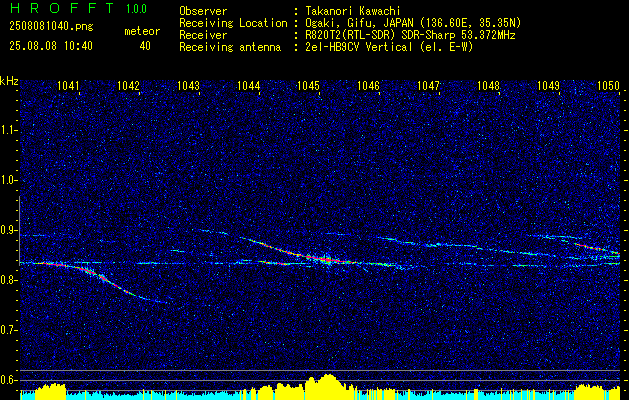Click the Receiving antenna label
This screenshot has height=400, width=629.
pos(230,47)
